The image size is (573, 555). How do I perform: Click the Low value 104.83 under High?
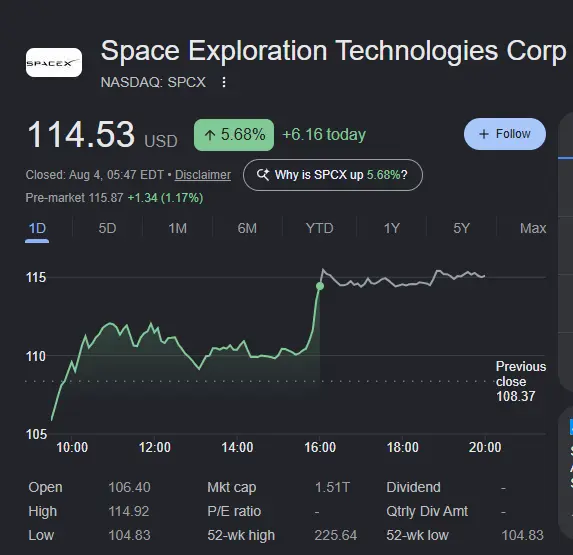click(x=129, y=535)
